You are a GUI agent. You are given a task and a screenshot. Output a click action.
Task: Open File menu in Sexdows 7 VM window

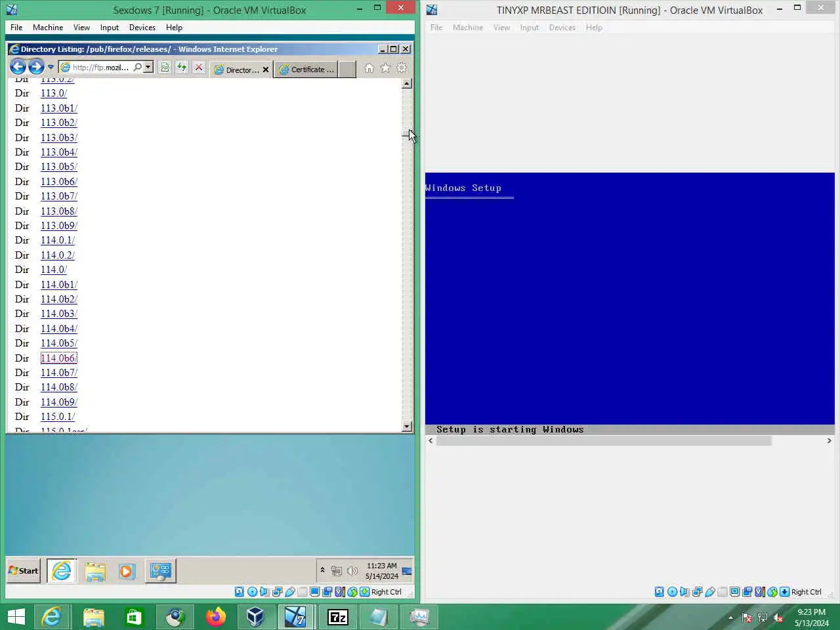pyautogui.click(x=16, y=28)
